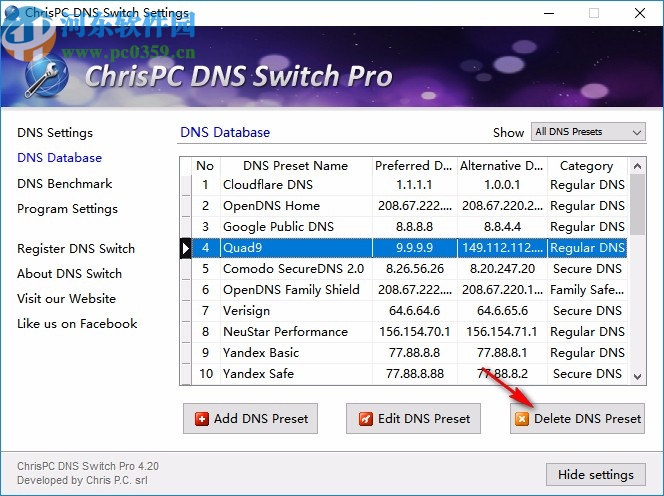Image resolution: width=664 pixels, height=496 pixels.
Task: Click row selector for Quad9
Action: [x=185, y=248]
